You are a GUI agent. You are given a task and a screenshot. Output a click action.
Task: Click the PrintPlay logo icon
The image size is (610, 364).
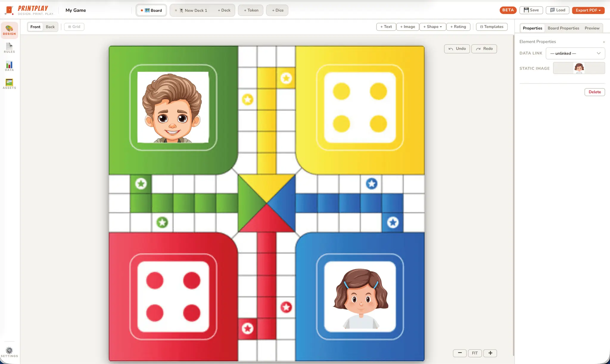tap(9, 10)
